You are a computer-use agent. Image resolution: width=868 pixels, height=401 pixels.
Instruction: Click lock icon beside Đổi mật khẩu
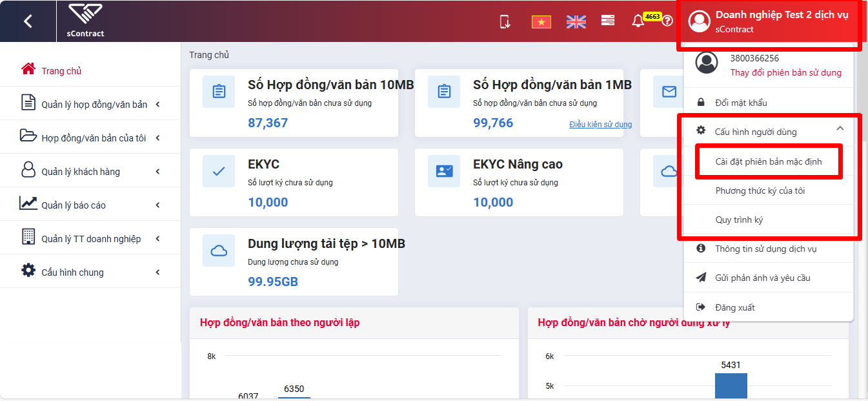pyautogui.click(x=701, y=103)
